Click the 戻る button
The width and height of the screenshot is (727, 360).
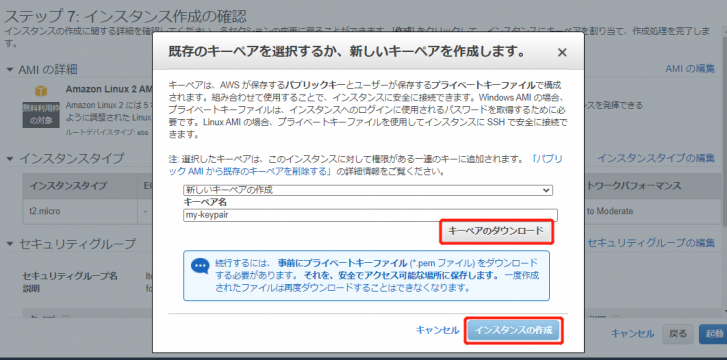point(678,334)
